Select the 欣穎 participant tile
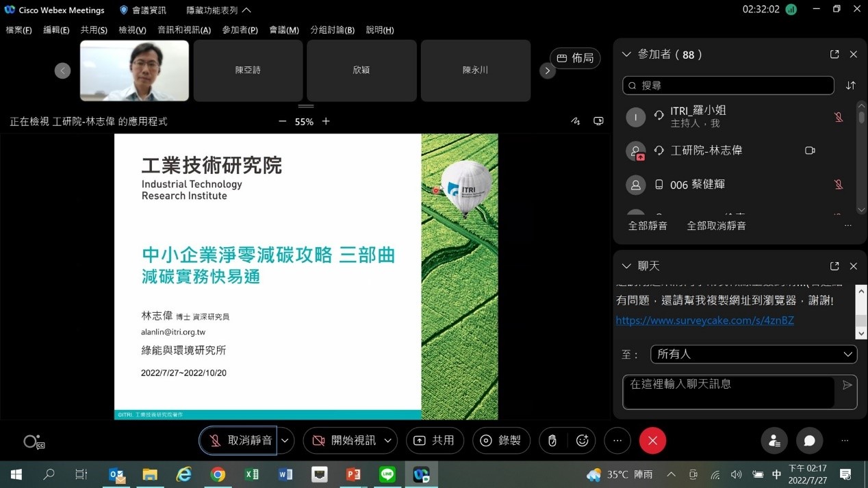Screen dimensions: 868x488 (x=361, y=70)
